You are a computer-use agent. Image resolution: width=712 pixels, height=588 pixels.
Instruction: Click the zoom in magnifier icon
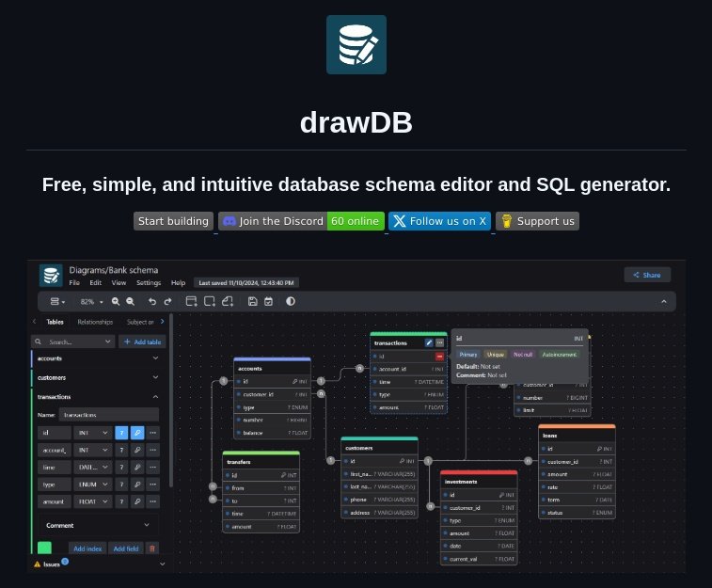pos(116,301)
